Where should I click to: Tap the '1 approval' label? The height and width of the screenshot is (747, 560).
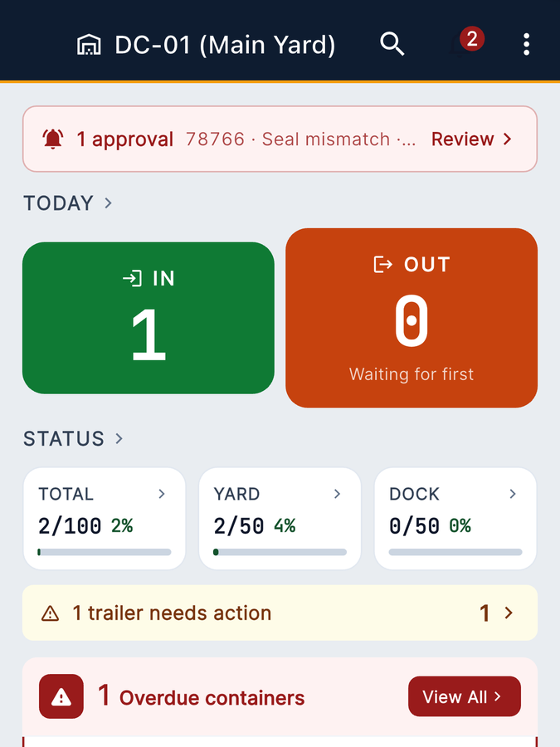[125, 139]
